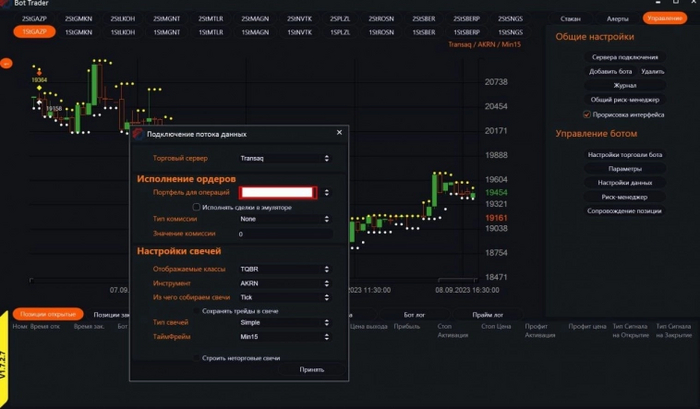Expand the Инструмент AKRN dropdown
Viewport: 700px width, 409px height.
point(285,283)
